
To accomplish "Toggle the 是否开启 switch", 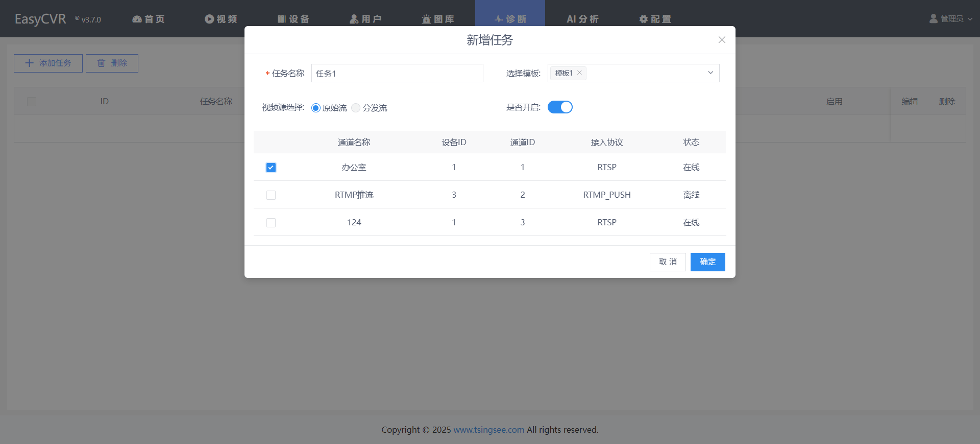I will pos(560,107).
